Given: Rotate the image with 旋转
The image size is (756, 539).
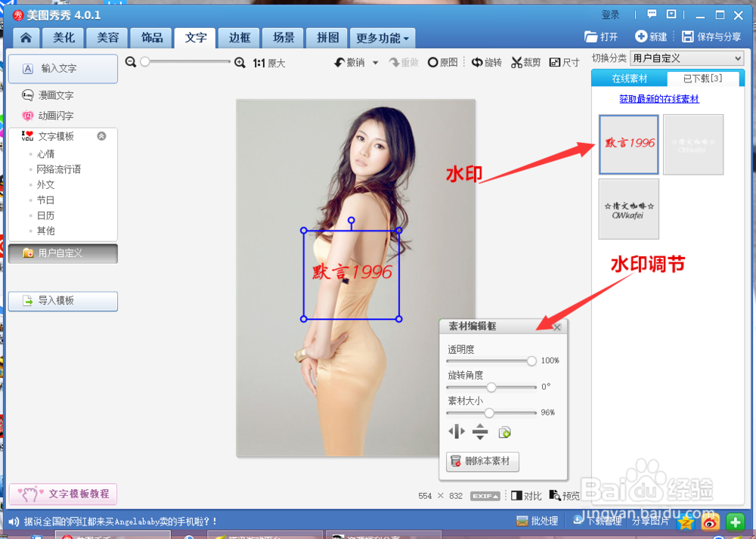Looking at the screenshot, I should pyautogui.click(x=486, y=63).
